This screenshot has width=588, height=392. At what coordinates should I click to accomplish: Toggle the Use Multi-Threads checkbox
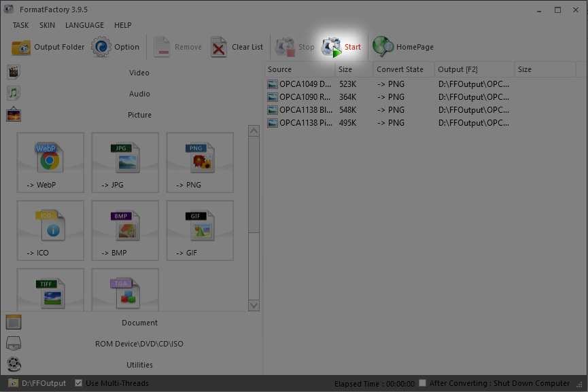pos(79,383)
